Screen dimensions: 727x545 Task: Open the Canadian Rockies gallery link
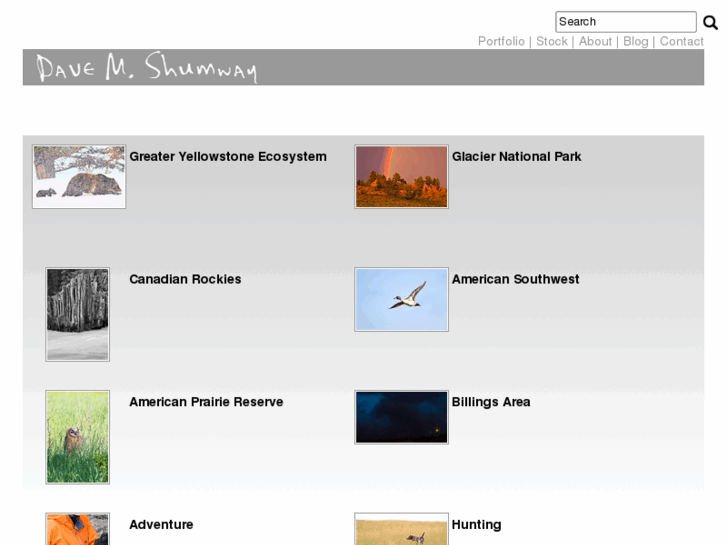185,279
